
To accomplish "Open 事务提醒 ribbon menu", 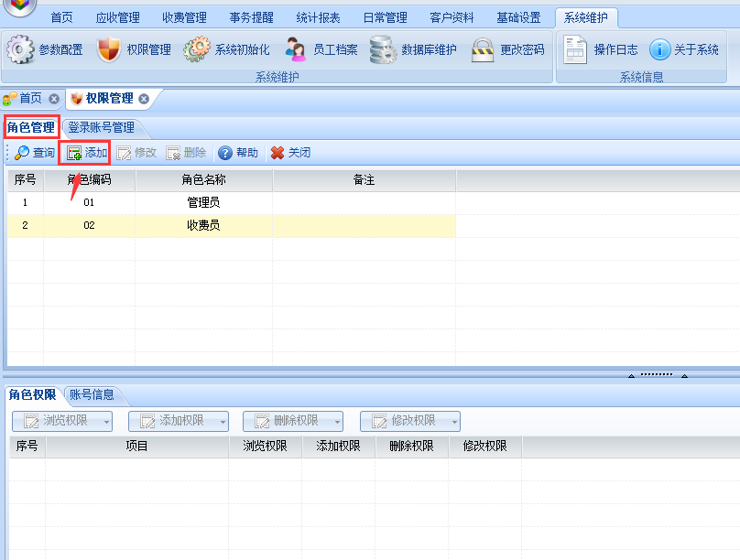I will pyautogui.click(x=252, y=18).
